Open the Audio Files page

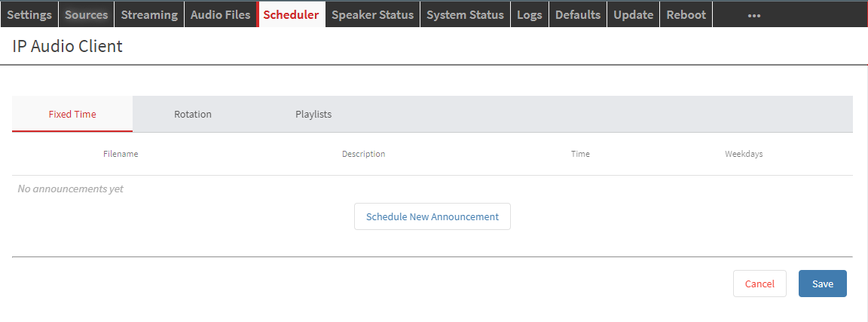(220, 14)
